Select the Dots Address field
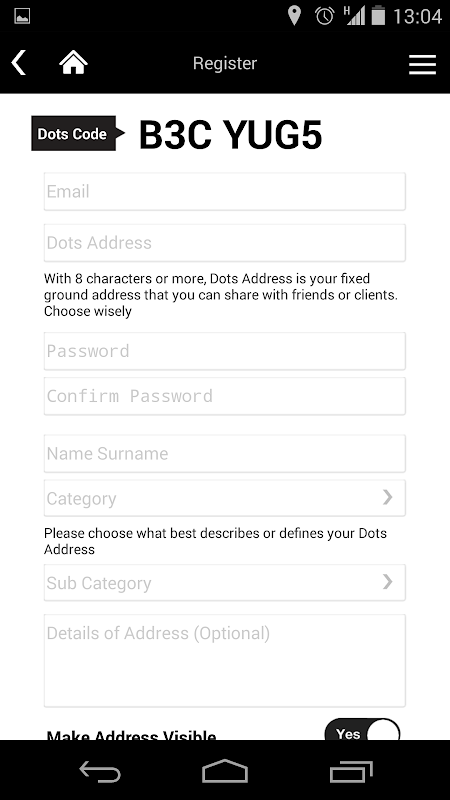The image size is (450, 800). 224,243
